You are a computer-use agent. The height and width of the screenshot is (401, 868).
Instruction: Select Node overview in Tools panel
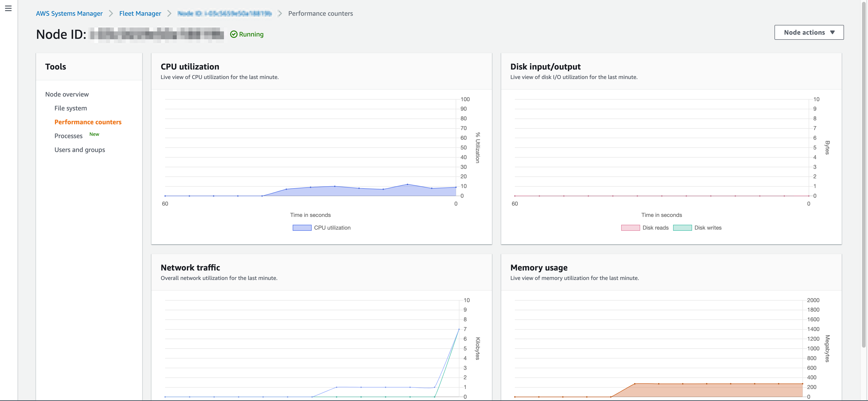[67, 94]
